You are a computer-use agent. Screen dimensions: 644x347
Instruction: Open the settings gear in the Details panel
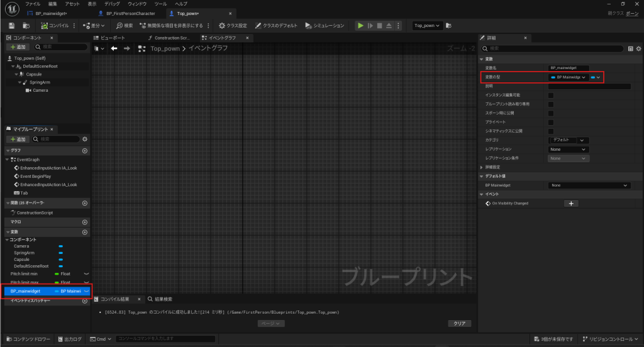click(637, 48)
